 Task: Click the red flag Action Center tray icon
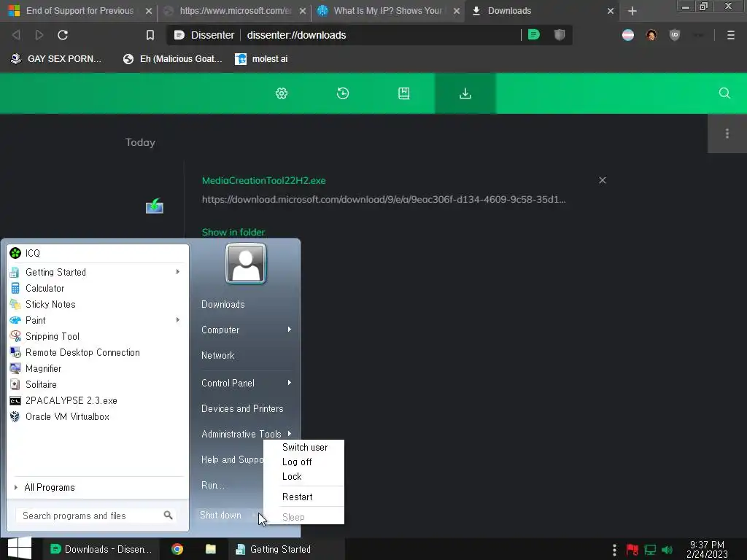click(x=632, y=551)
